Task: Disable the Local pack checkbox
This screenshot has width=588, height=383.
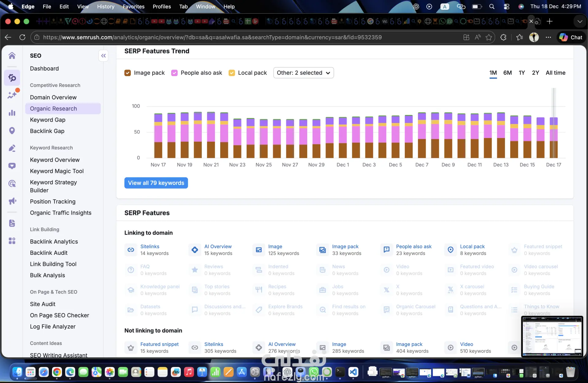Action: click(232, 73)
